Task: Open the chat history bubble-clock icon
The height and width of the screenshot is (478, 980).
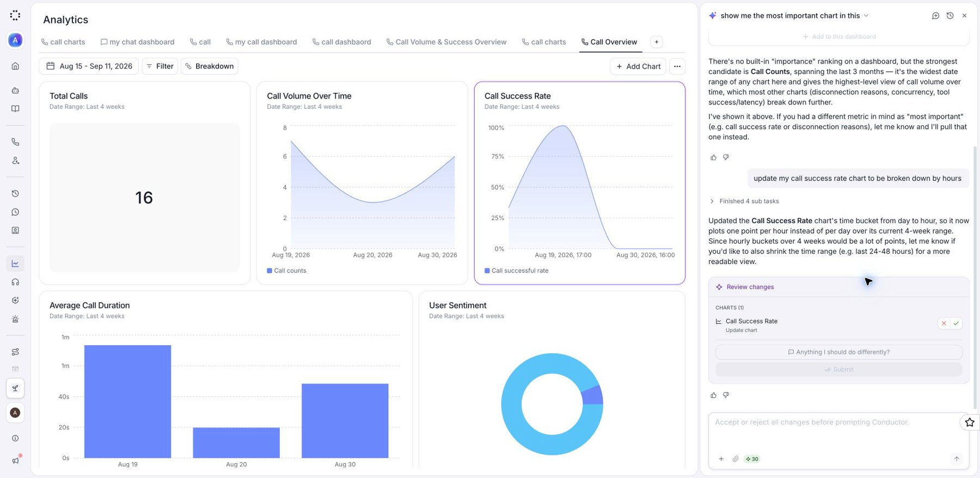Action: [x=15, y=212]
